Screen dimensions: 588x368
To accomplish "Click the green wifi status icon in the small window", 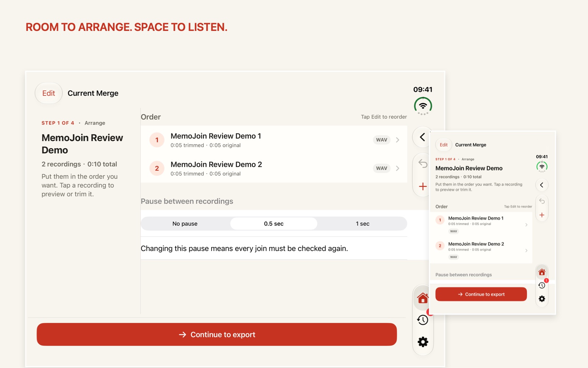I will 542,167.
